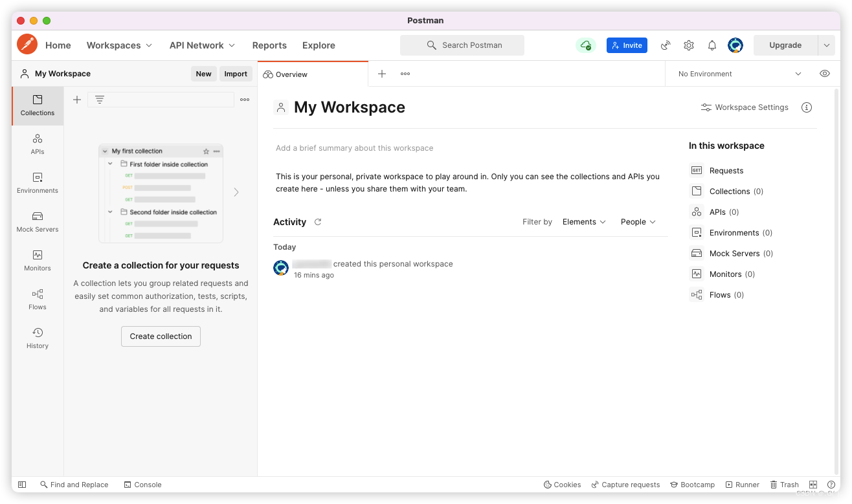Image resolution: width=852 pixels, height=504 pixels.
Task: Expand the Upgrade button dropdown arrow
Action: [827, 45]
